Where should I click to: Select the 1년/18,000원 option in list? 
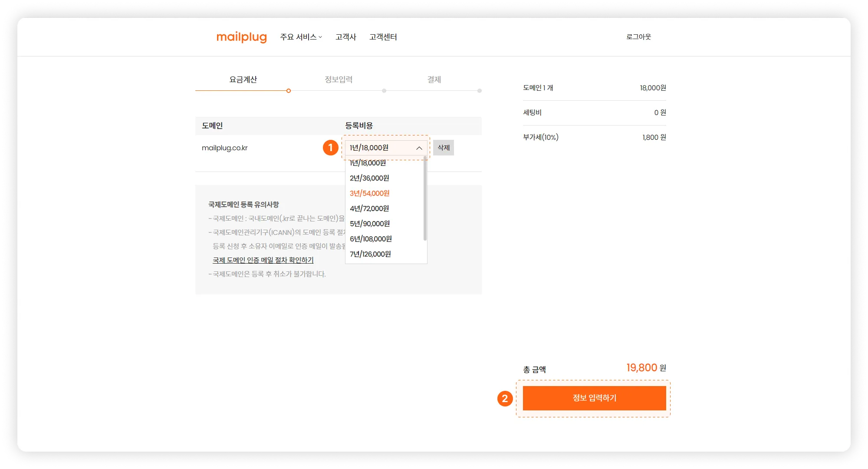click(x=368, y=163)
